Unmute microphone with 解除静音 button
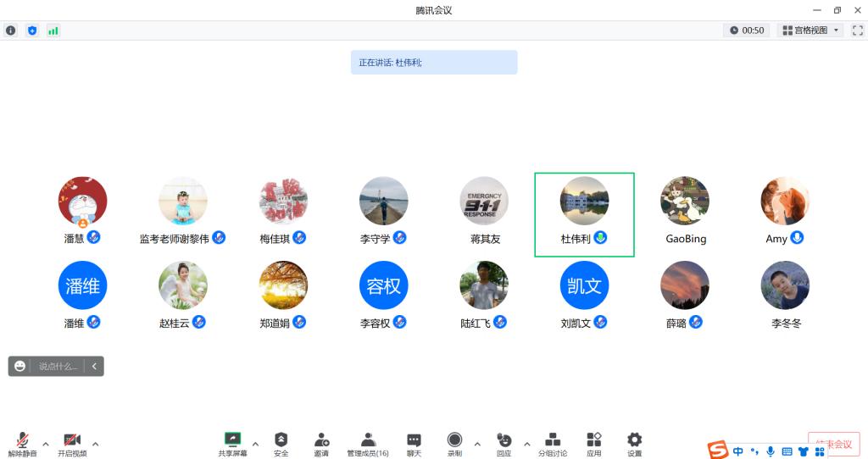The image size is (868, 459). click(x=23, y=440)
